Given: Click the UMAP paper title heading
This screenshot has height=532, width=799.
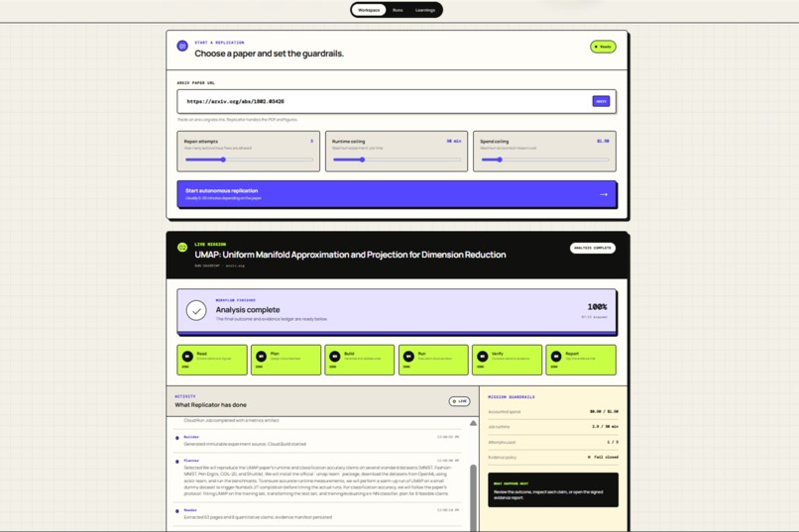Looking at the screenshot, I should coord(350,255).
